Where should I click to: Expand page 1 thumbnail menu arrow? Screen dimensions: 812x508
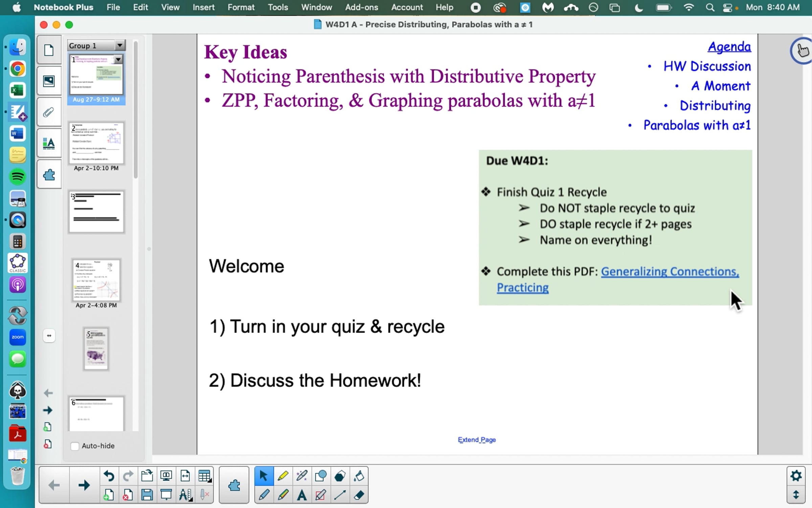click(x=118, y=60)
